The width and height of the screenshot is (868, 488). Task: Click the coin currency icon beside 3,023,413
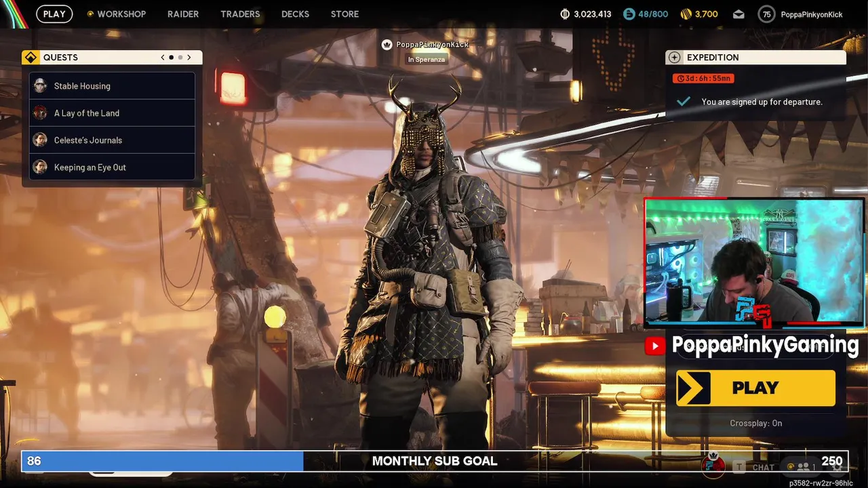point(565,14)
